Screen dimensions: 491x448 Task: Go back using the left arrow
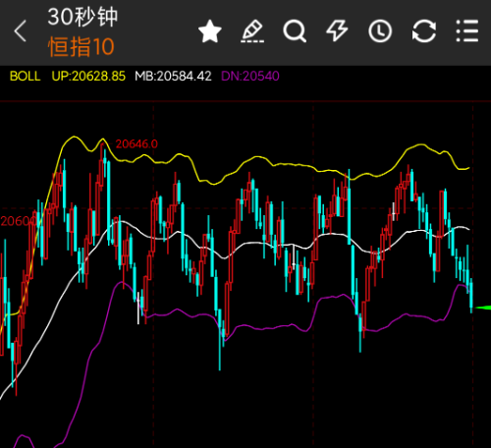(x=21, y=30)
